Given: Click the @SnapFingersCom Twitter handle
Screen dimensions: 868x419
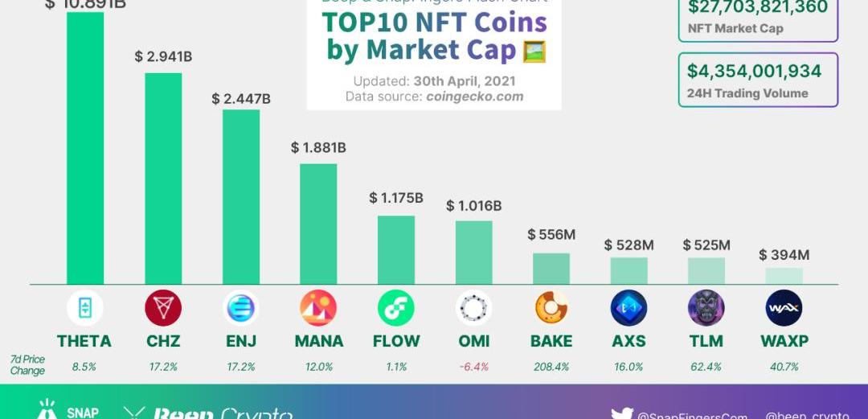Looking at the screenshot, I should [691, 415].
